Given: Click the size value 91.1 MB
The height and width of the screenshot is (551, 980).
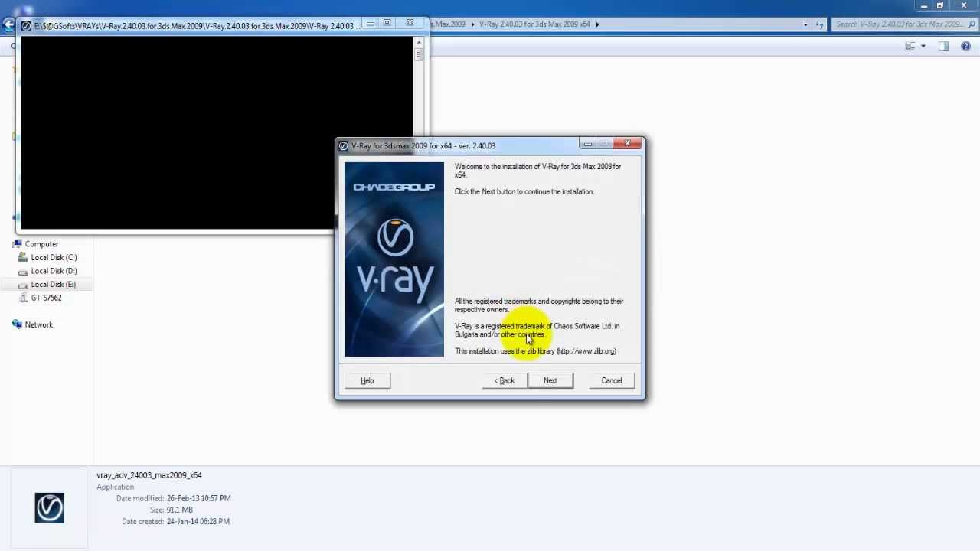Looking at the screenshot, I should [x=180, y=510].
